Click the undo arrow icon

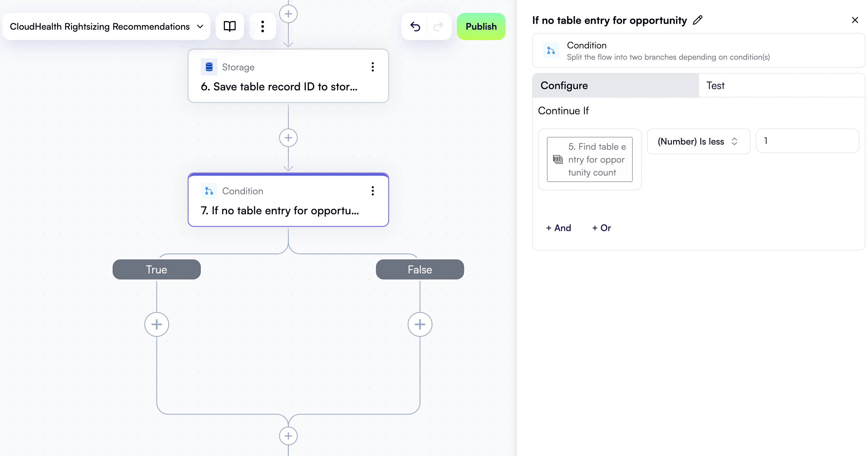pyautogui.click(x=415, y=26)
